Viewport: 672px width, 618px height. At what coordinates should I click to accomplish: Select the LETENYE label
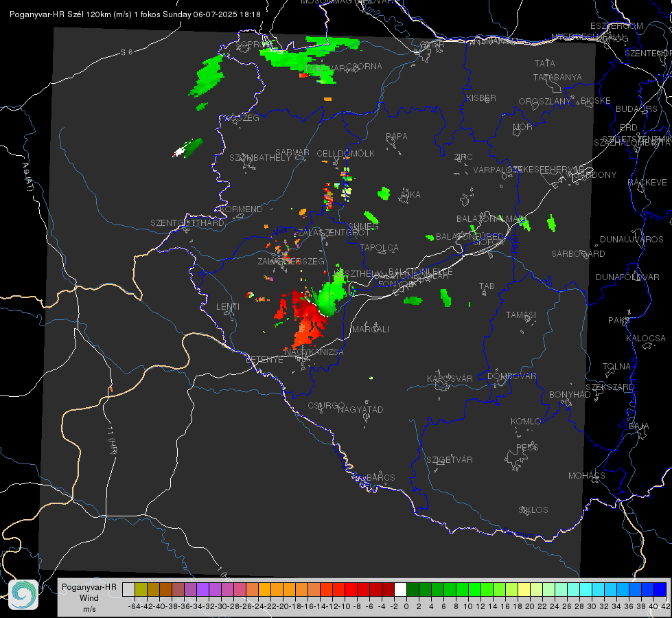click(264, 360)
